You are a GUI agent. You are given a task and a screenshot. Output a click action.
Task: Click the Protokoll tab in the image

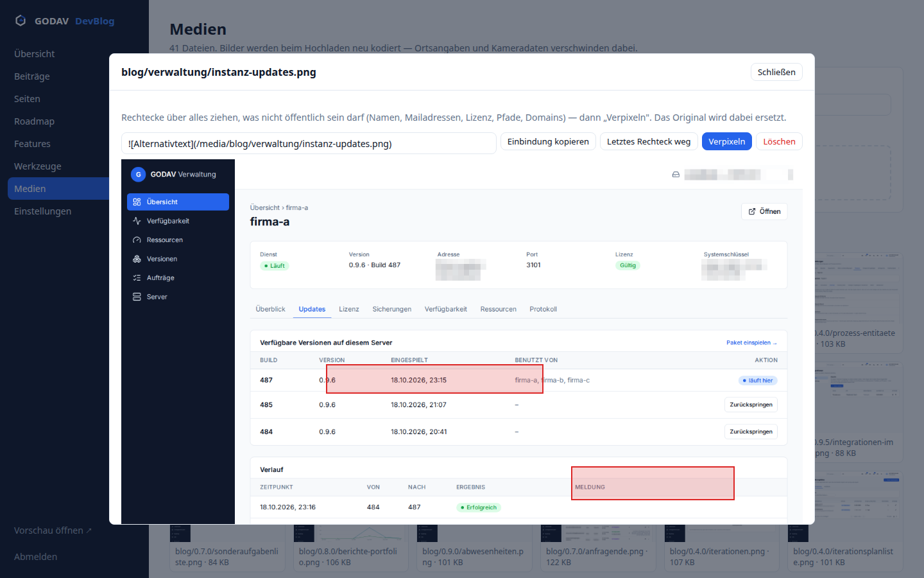coord(543,309)
